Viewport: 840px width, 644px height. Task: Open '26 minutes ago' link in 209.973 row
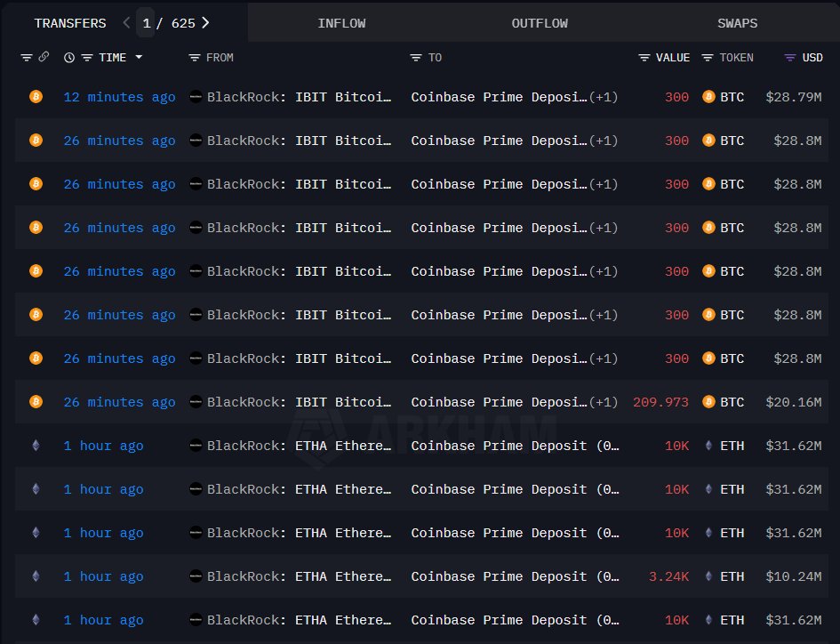click(x=119, y=402)
